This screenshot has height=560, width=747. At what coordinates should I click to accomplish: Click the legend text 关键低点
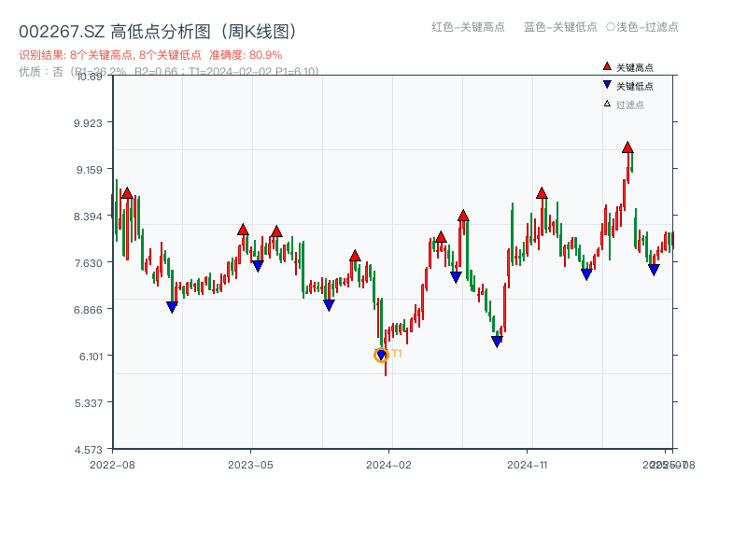[x=635, y=86]
